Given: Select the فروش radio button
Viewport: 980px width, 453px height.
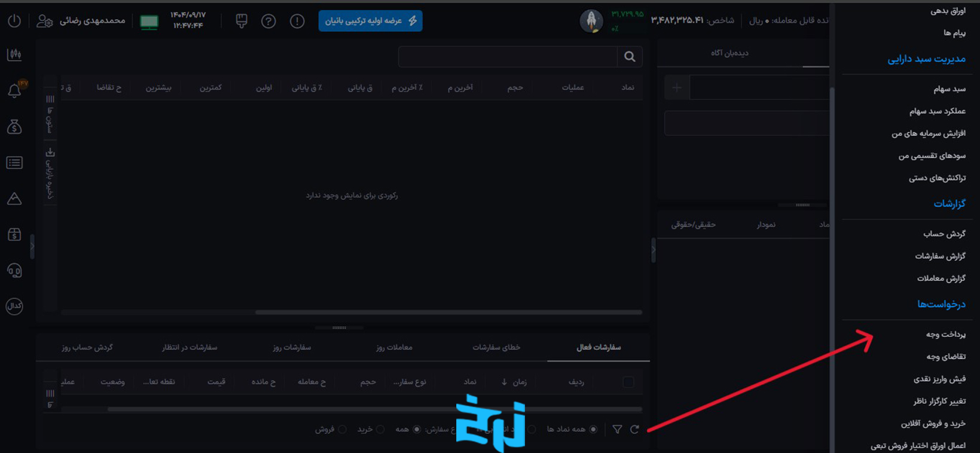Looking at the screenshot, I should point(342,429).
